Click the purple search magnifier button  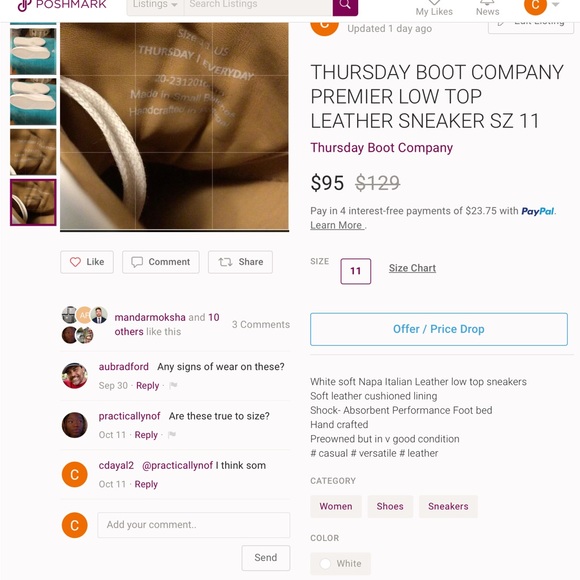click(x=345, y=6)
